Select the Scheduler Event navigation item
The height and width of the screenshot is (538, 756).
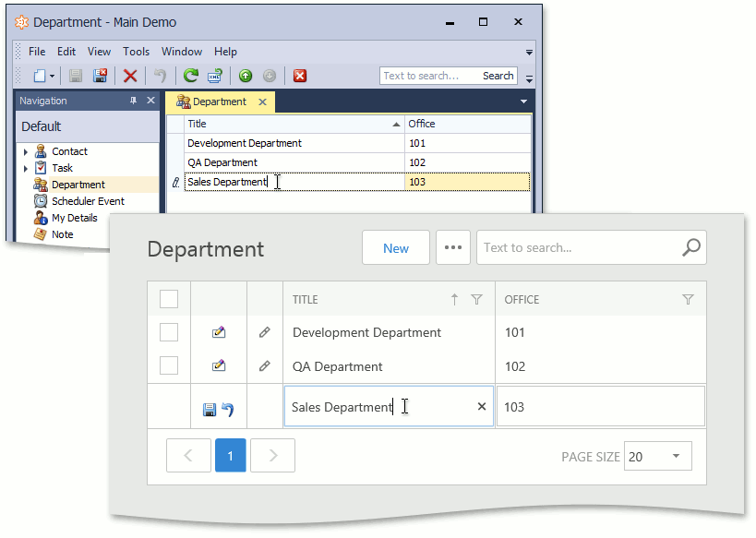tap(88, 201)
